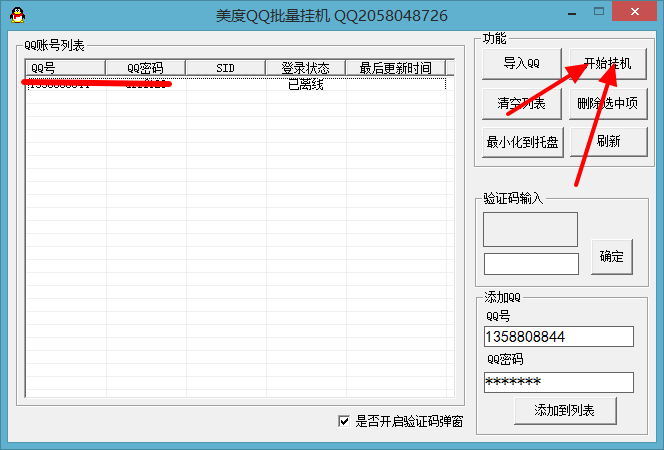The width and height of the screenshot is (664, 450).
Task: Clear the list with 清空列表 button
Action: (x=522, y=103)
